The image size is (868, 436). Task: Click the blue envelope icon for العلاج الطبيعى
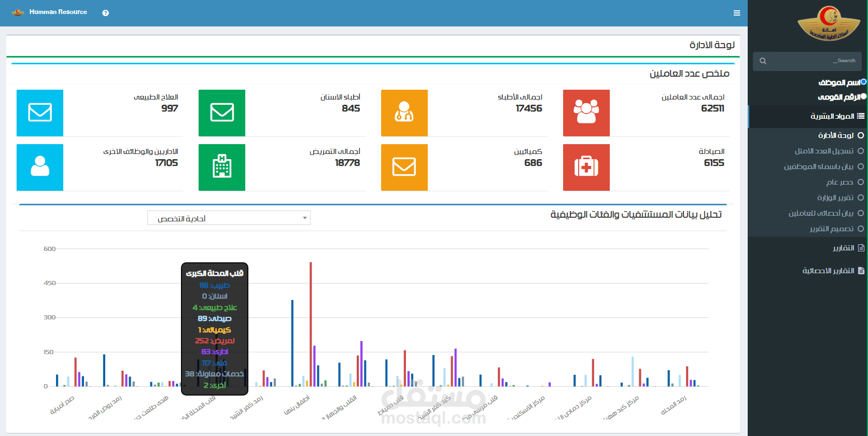tap(40, 113)
